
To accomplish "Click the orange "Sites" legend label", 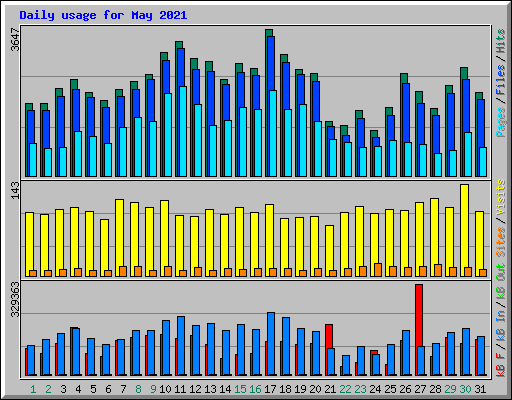I will [501, 242].
